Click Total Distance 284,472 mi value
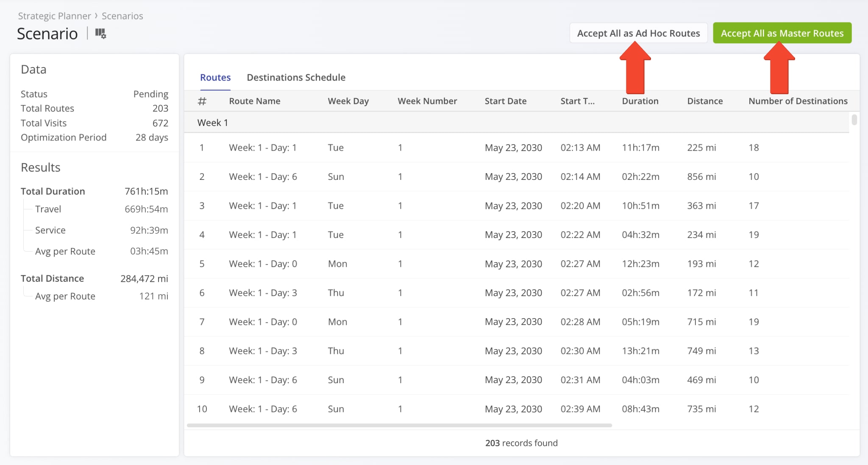 [x=144, y=279]
